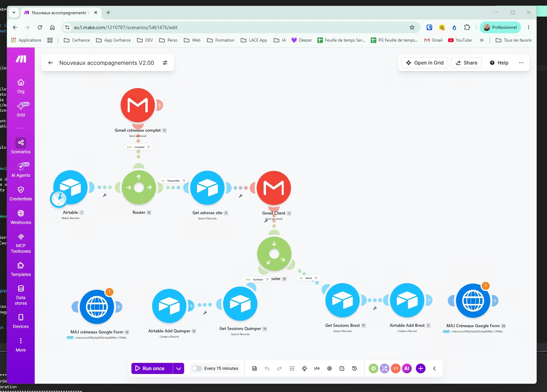Select MAJ créneaux Google Form HTTP module
This screenshot has width=547, height=392.
pyautogui.click(x=97, y=307)
